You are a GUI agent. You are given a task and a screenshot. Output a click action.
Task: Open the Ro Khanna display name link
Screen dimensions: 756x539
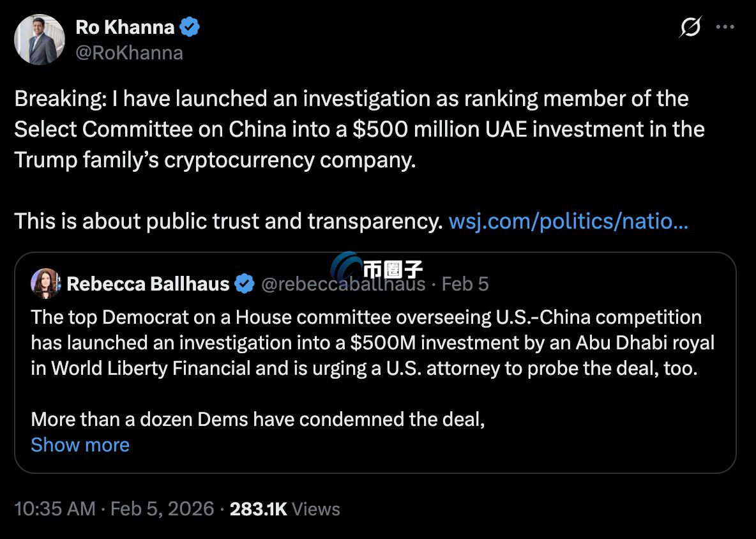pos(125,27)
